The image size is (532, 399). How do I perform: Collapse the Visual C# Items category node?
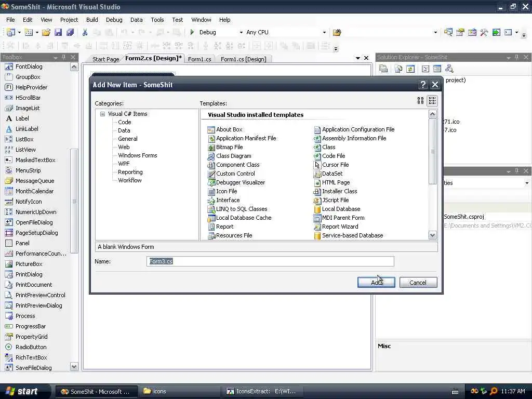pos(102,114)
